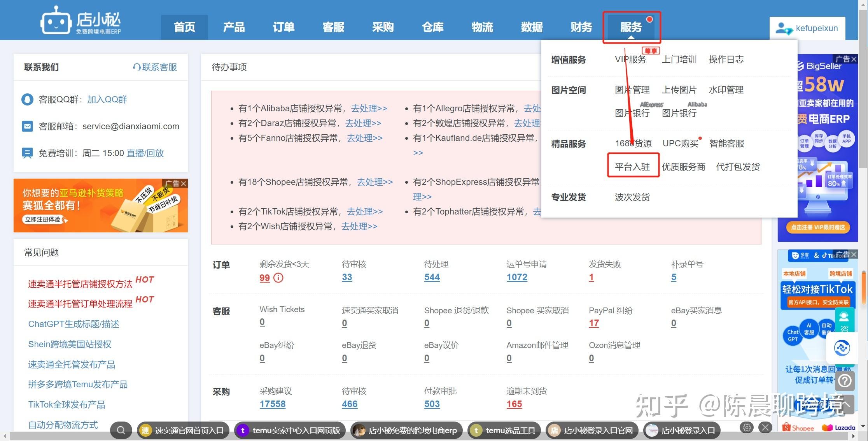
Task: Open the 直播/回放 training link
Action: pyautogui.click(x=145, y=153)
